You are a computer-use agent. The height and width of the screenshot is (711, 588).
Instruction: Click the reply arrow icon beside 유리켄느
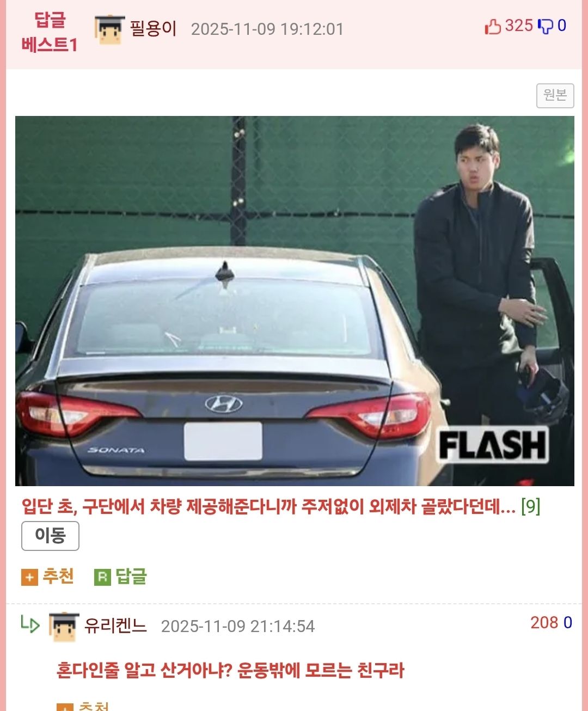pos(30,624)
